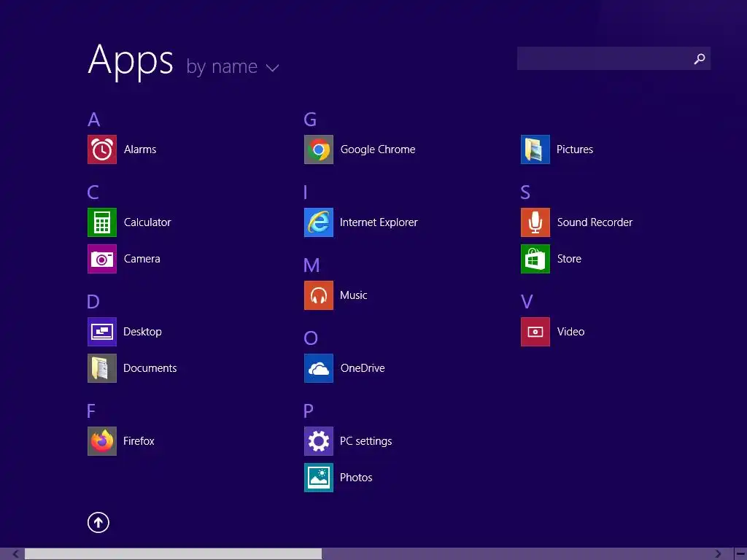Launch the Google Chrome icon

pos(319,149)
